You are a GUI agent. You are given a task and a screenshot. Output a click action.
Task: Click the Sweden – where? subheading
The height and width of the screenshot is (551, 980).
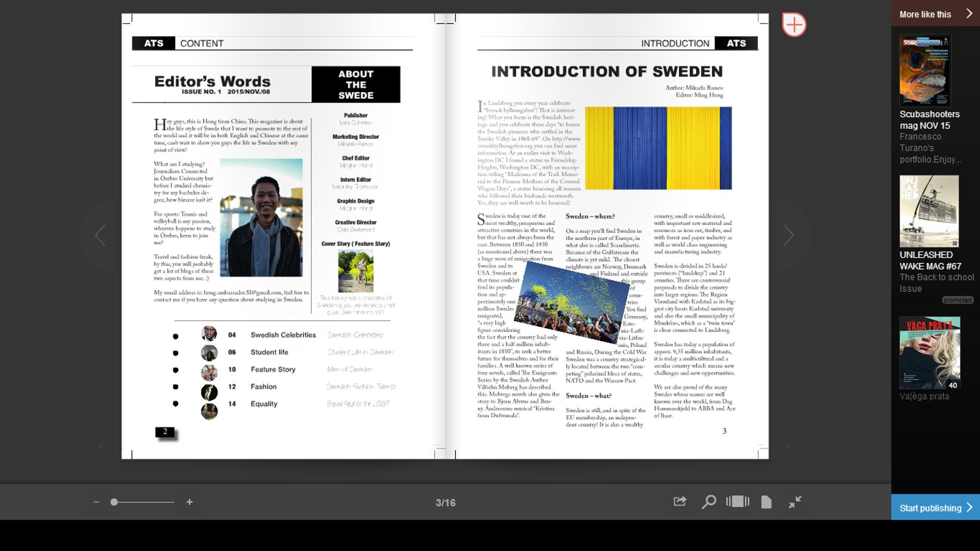pyautogui.click(x=590, y=217)
